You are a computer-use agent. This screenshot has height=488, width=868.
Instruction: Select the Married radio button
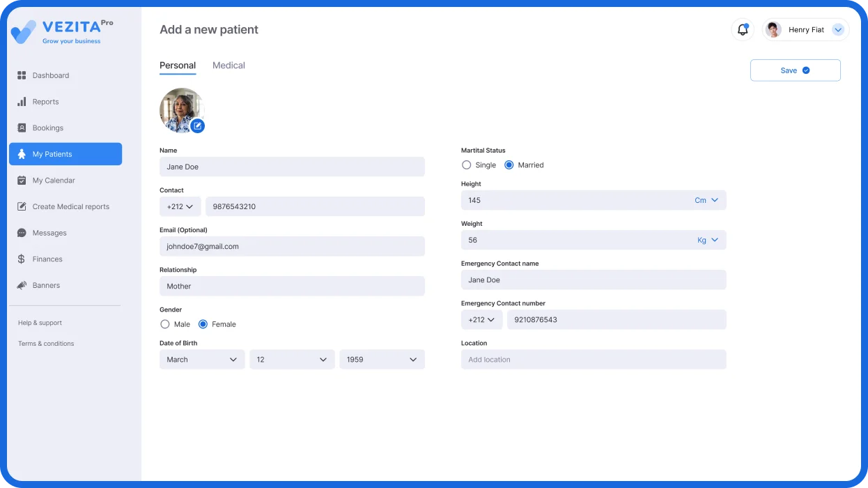tap(509, 165)
